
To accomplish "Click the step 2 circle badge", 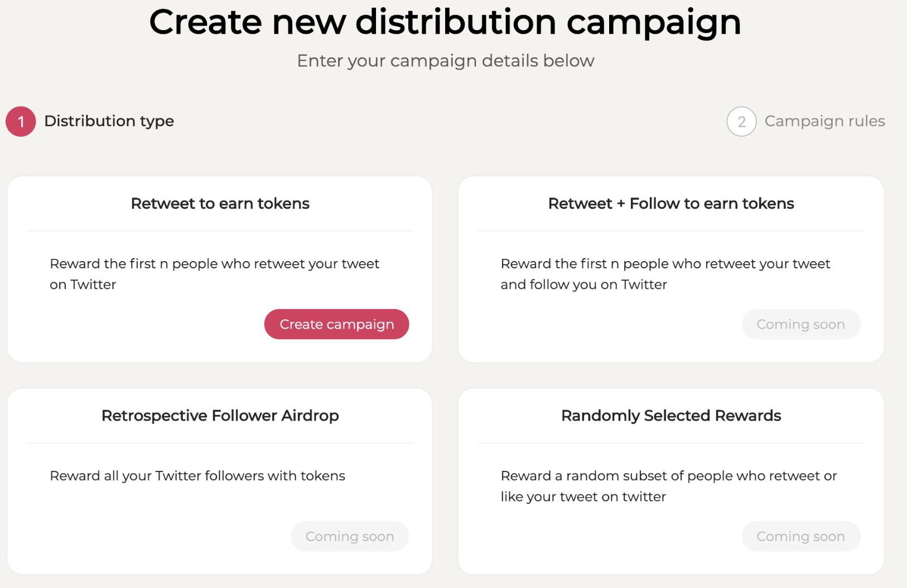I will 742,121.
